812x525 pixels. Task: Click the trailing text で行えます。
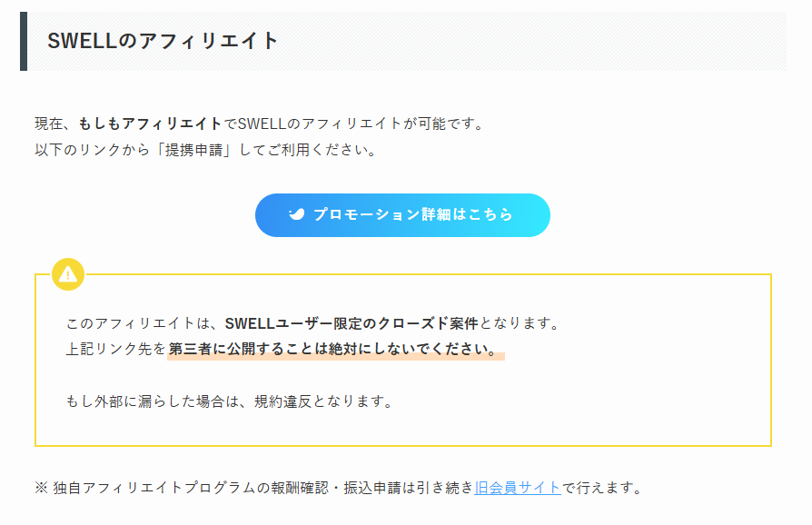[x=601, y=488]
